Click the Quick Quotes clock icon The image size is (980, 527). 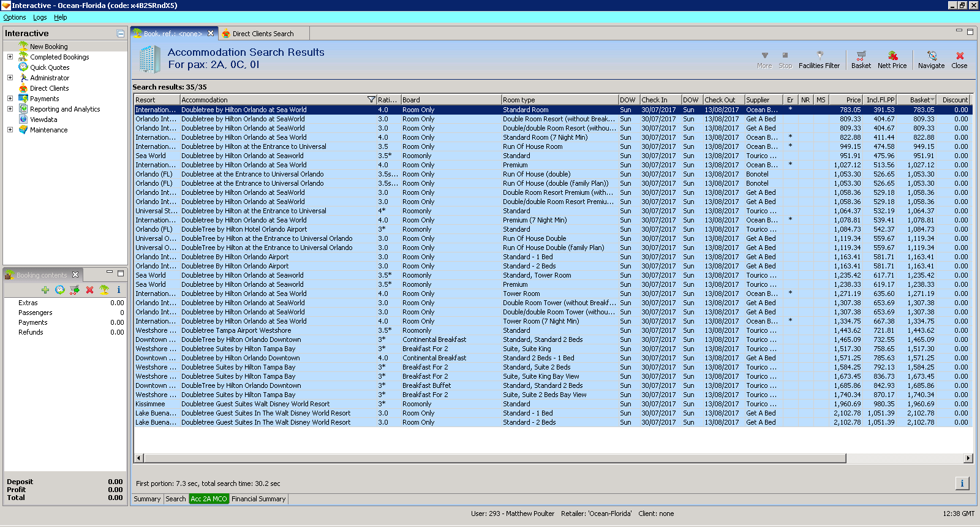click(x=23, y=67)
